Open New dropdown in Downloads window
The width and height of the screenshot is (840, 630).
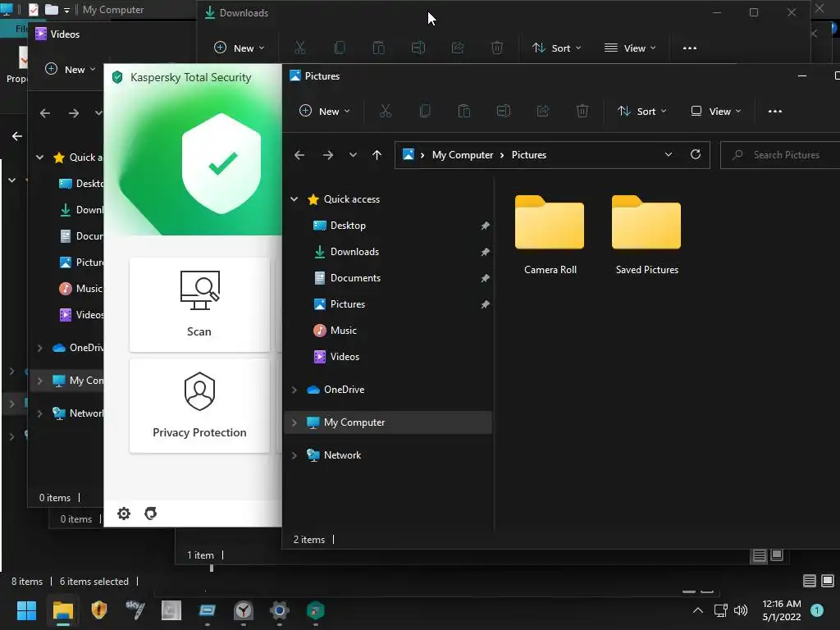tap(239, 48)
